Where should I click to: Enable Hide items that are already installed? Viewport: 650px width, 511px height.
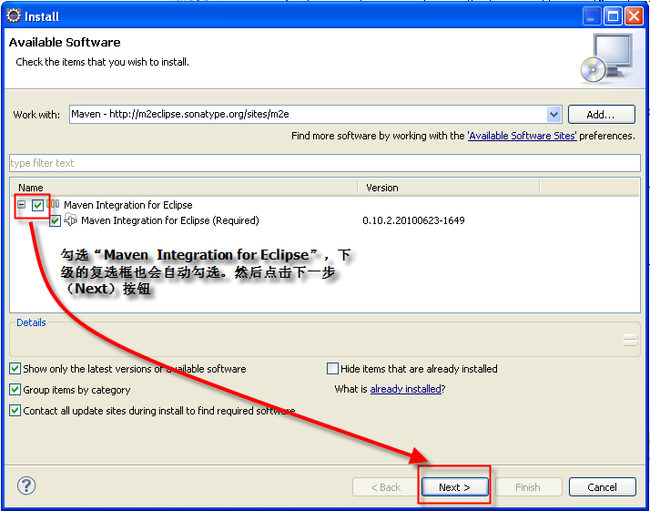[x=332, y=368]
